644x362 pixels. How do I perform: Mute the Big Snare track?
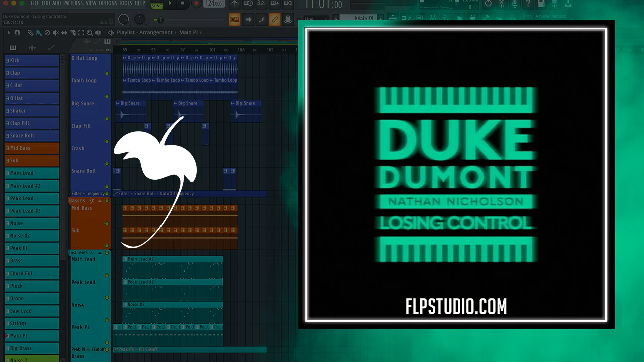(107, 119)
